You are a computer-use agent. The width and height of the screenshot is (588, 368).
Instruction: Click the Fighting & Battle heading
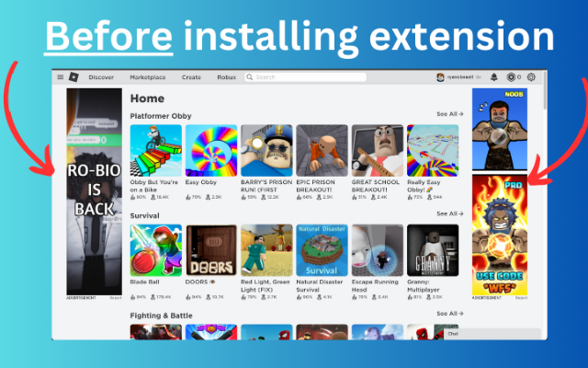[x=162, y=316]
